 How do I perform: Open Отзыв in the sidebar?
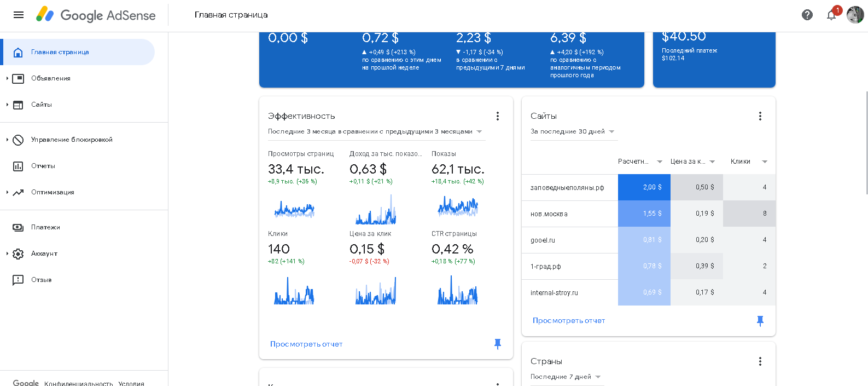coord(42,280)
